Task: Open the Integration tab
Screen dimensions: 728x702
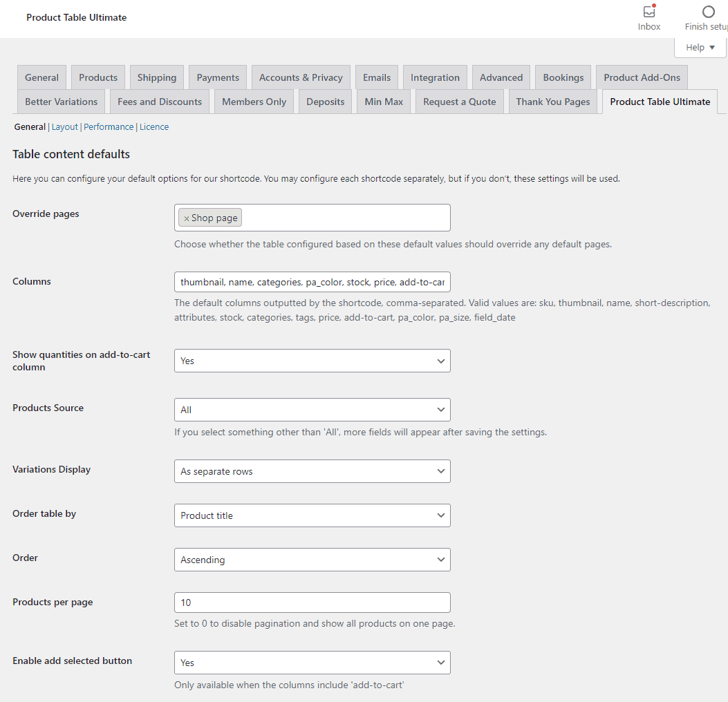Action: (435, 77)
